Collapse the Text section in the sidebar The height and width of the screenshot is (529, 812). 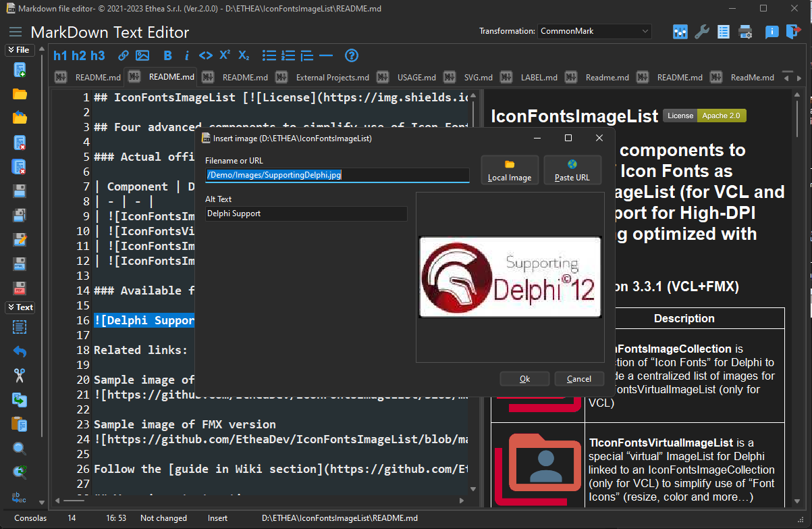20,307
